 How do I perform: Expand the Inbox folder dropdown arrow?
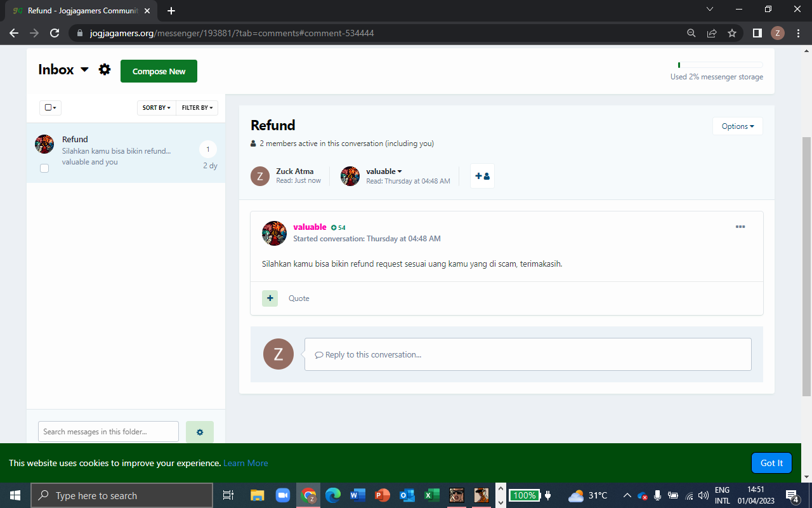click(x=84, y=70)
